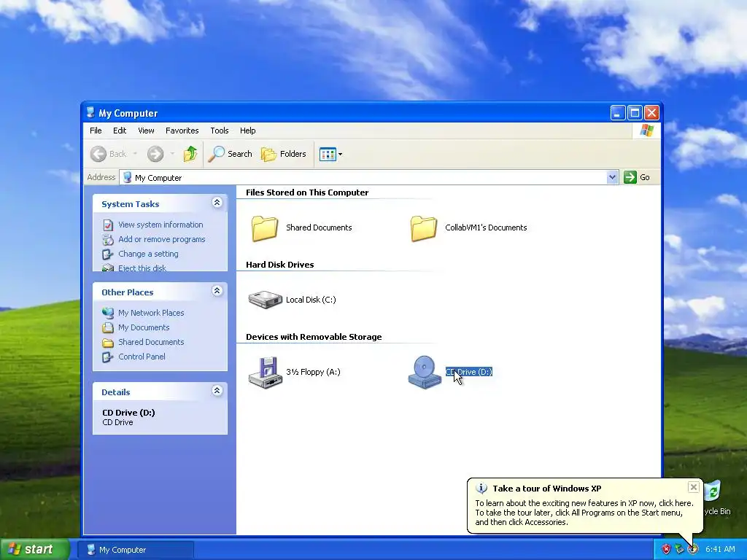Click the Forward arrow toolbar icon
The image size is (747, 560).
155,154
